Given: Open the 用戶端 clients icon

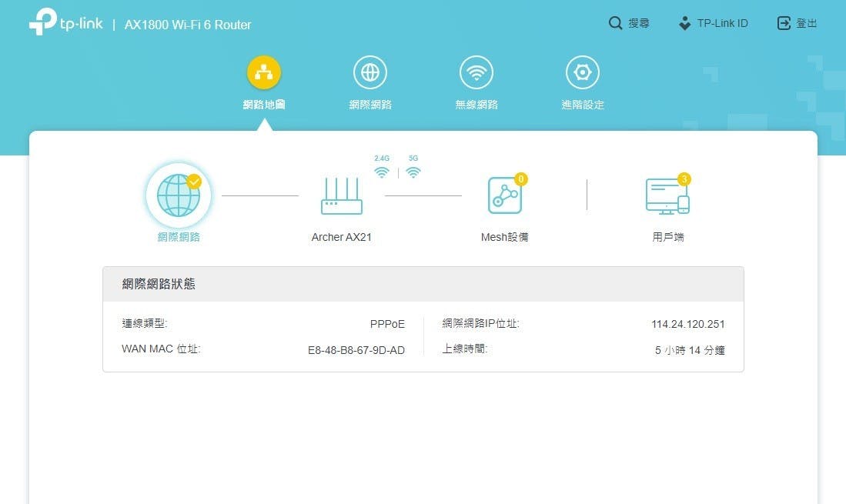Looking at the screenshot, I should (x=667, y=196).
